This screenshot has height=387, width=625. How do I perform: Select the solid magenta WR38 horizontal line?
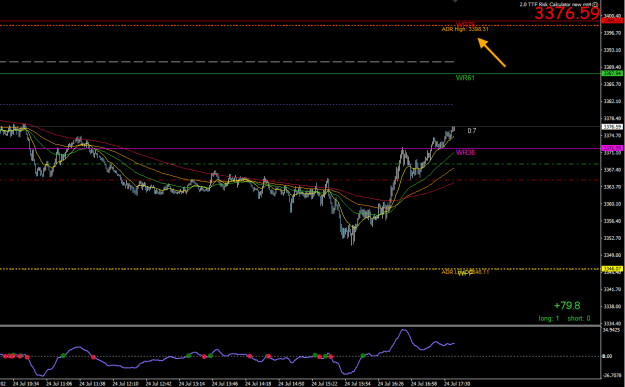pos(299,149)
